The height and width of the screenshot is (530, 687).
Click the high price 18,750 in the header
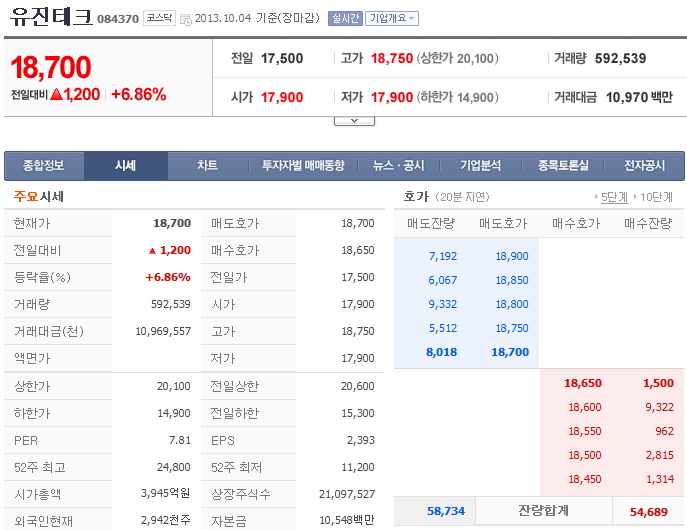392,58
